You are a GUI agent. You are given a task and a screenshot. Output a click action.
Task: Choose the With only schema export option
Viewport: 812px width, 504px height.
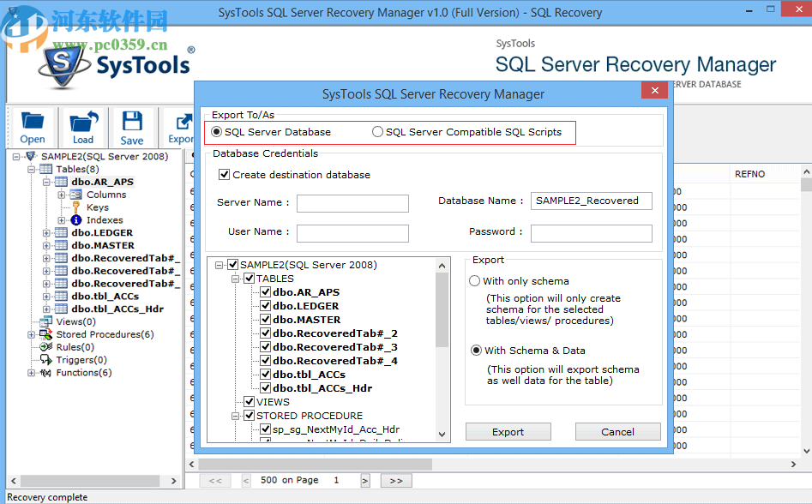[474, 279]
